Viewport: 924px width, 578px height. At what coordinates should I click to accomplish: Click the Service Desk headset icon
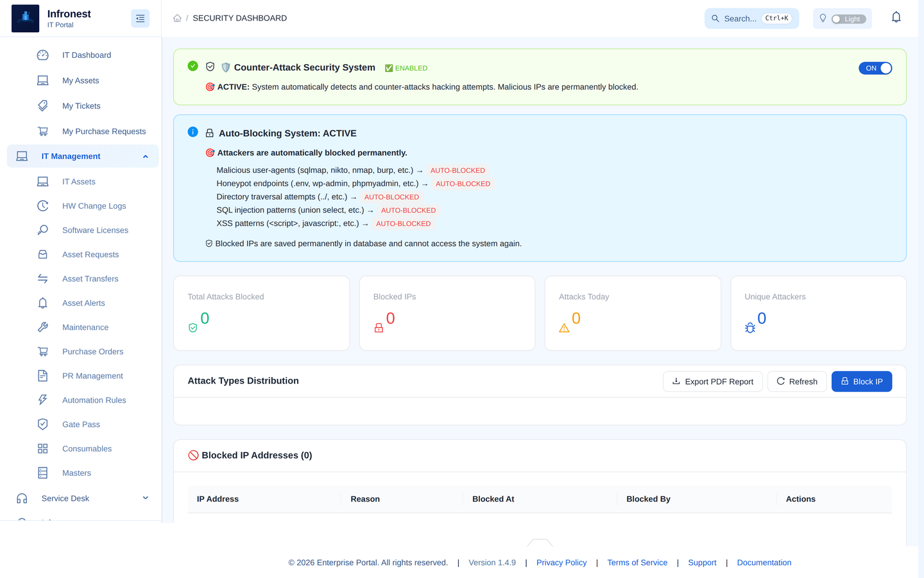22,498
